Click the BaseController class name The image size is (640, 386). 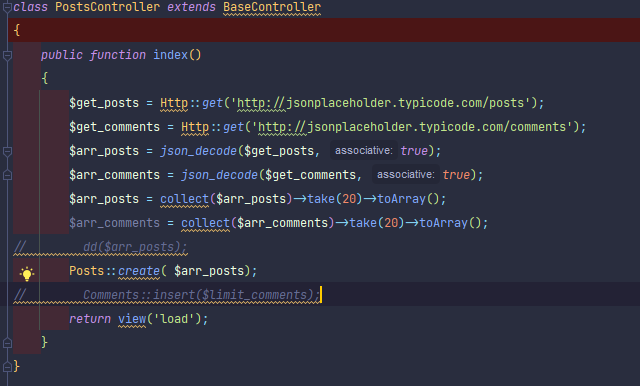pyautogui.click(x=272, y=7)
